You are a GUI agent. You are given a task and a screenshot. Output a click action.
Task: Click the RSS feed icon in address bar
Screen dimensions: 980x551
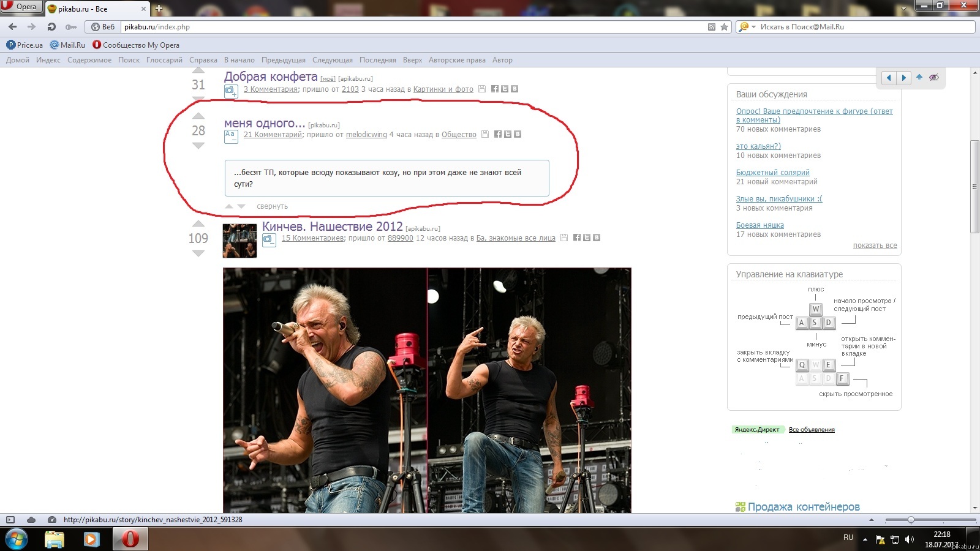tap(711, 27)
